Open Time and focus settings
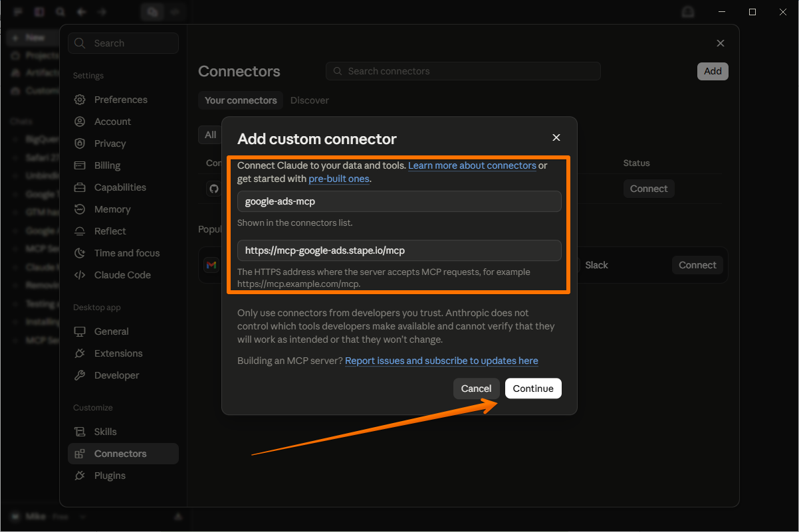The width and height of the screenshot is (799, 532). coord(123,253)
